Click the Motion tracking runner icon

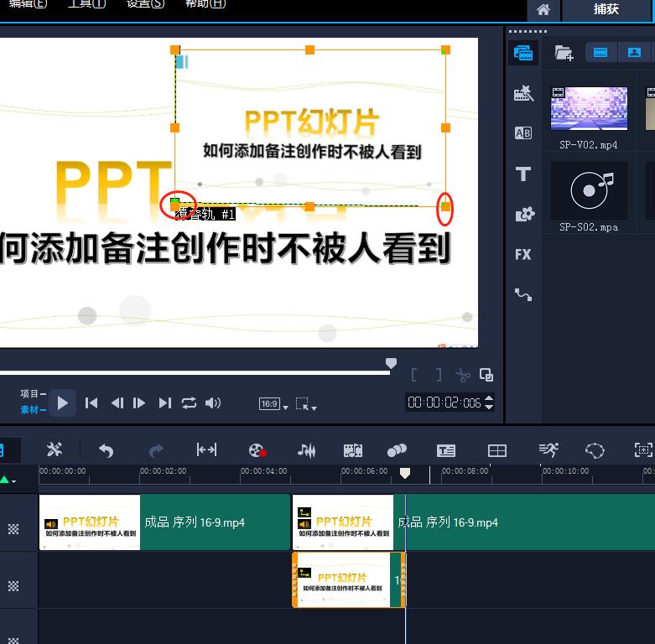click(x=548, y=450)
